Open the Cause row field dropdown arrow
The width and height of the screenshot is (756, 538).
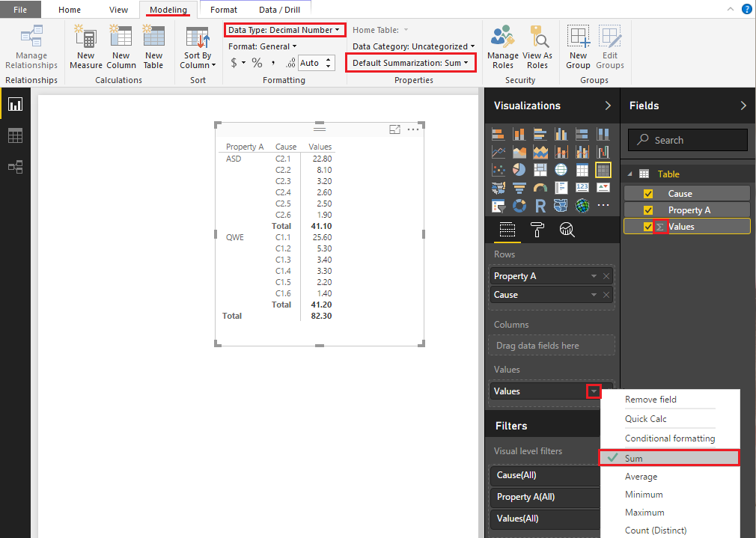[x=594, y=295]
